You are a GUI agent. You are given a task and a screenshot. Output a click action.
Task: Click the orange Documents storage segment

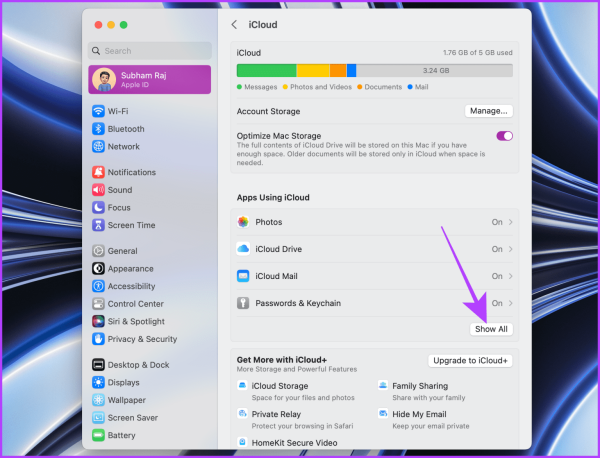pos(338,70)
